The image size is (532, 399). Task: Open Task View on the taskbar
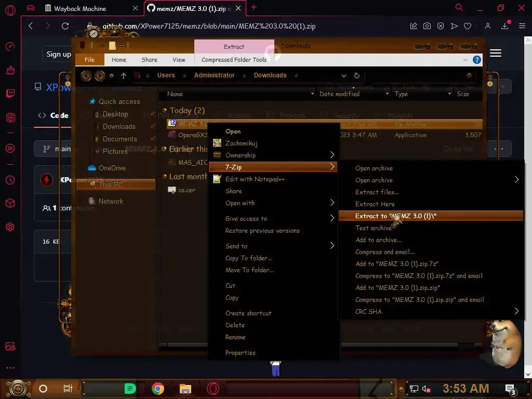(x=68, y=389)
